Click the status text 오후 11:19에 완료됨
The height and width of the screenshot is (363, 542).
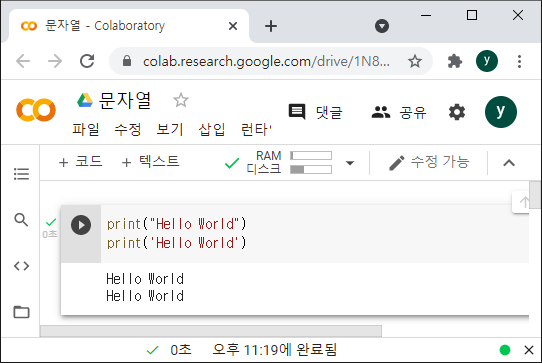pos(274,350)
